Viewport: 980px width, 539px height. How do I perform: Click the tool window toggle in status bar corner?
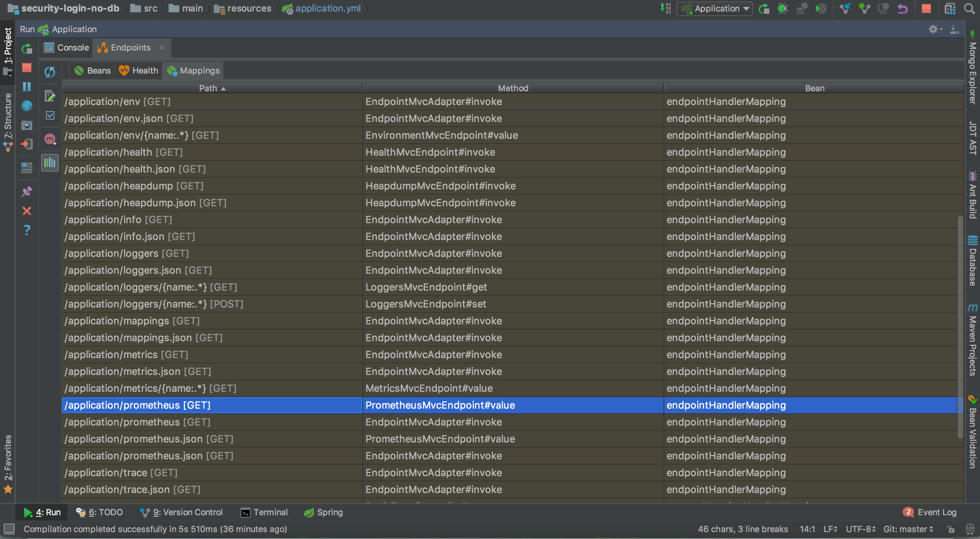[9, 529]
